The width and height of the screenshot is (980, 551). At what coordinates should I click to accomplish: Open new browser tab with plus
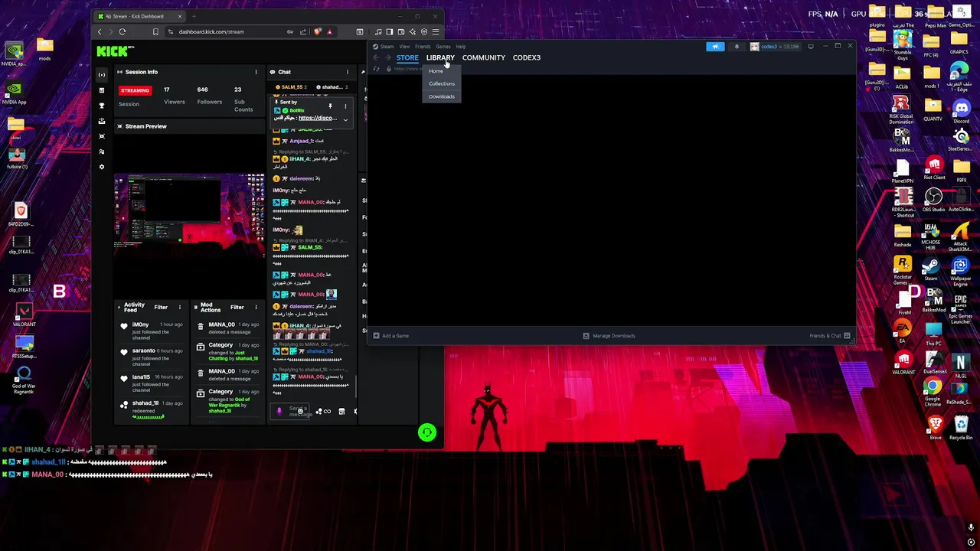(194, 16)
